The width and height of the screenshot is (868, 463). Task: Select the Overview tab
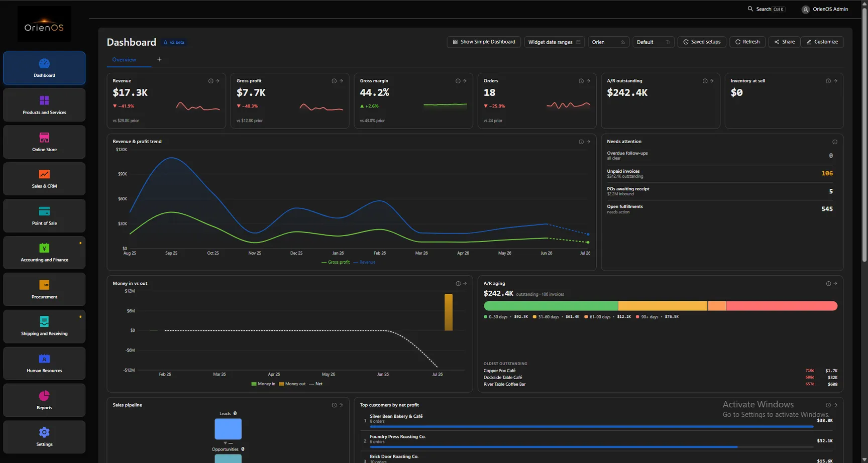pos(124,60)
